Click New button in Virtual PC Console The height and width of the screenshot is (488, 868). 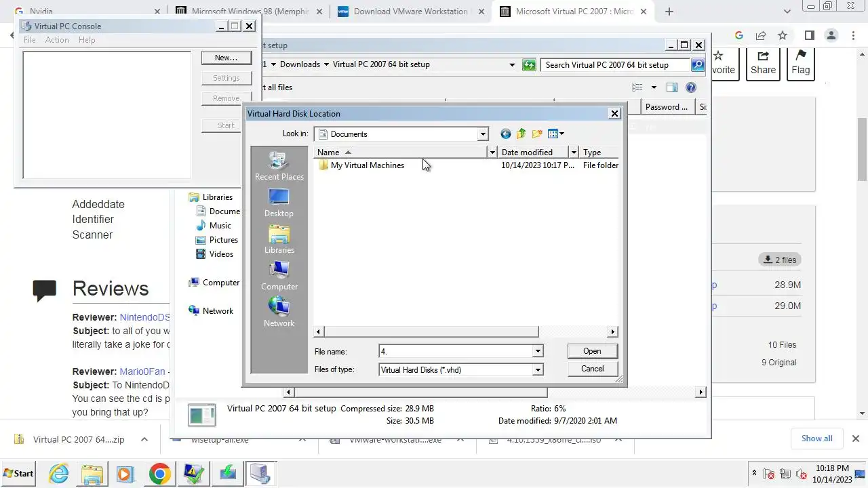click(226, 58)
